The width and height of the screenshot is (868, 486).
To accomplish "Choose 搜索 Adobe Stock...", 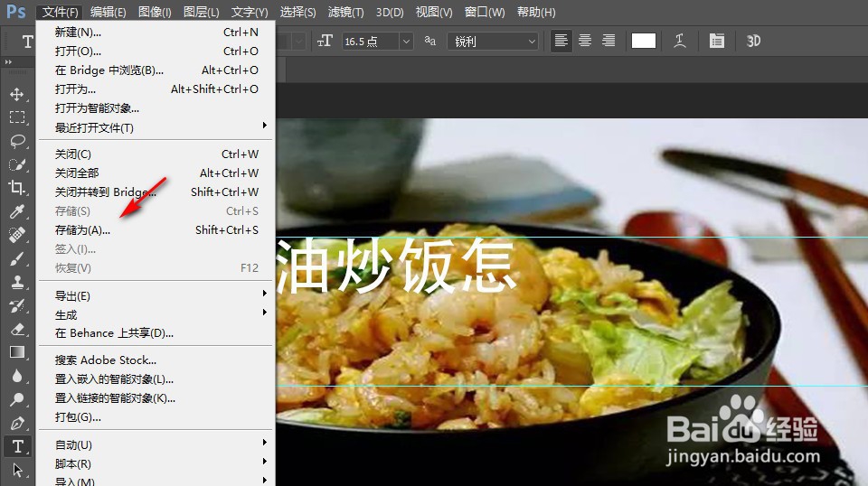I will coord(155,360).
